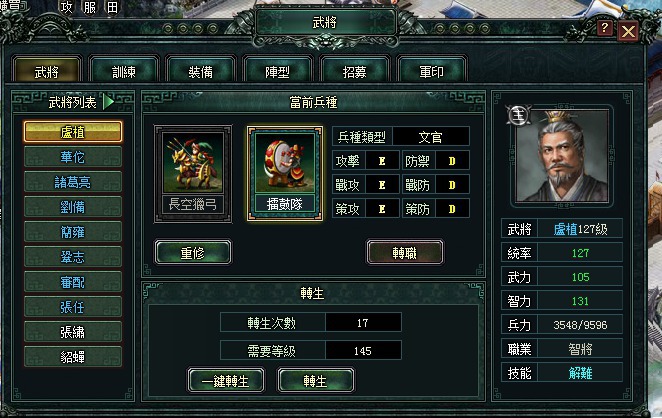This screenshot has width=662, height=418.
Task: Open the 裝備 tab
Action: 201,72
